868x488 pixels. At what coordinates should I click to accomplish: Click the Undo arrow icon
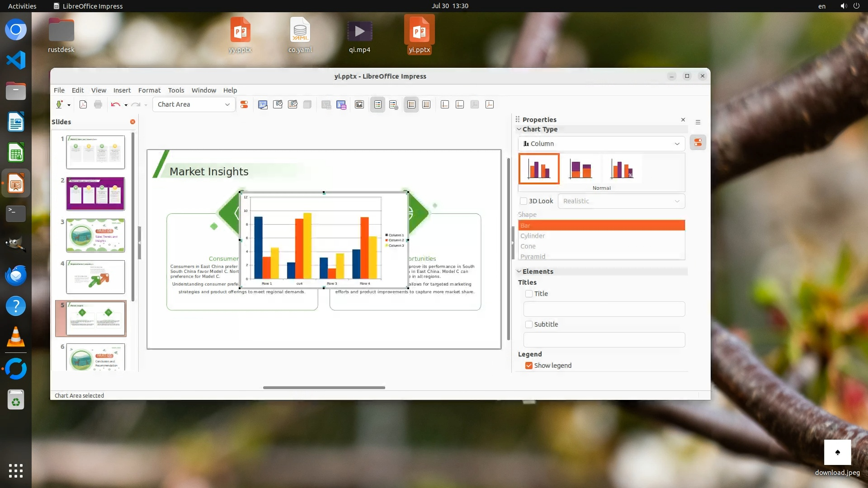[x=115, y=104]
